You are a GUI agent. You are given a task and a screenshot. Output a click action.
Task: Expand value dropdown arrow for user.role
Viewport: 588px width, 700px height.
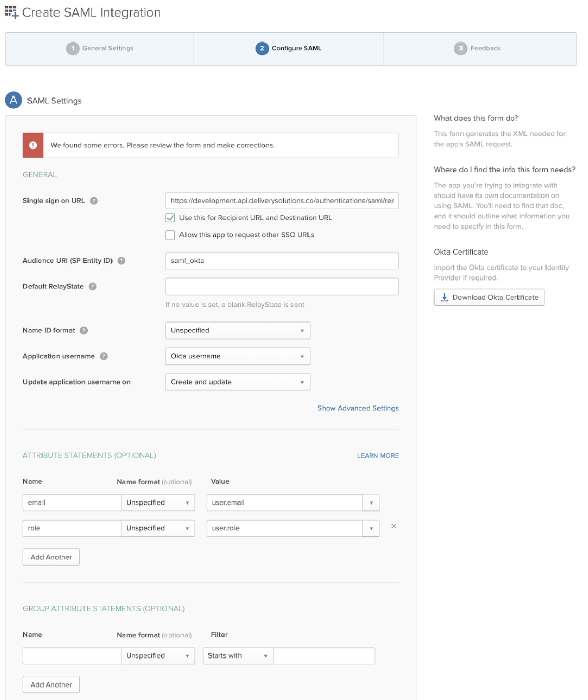coord(371,528)
